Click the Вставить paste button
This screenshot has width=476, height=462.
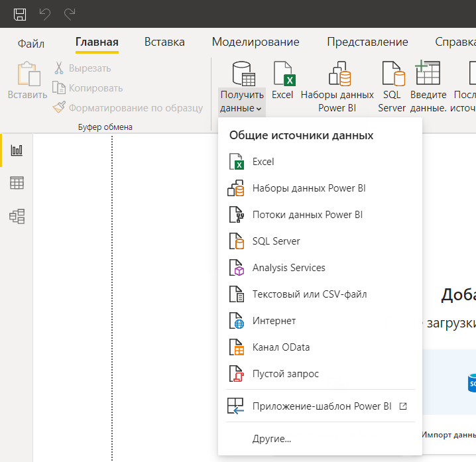click(x=27, y=80)
